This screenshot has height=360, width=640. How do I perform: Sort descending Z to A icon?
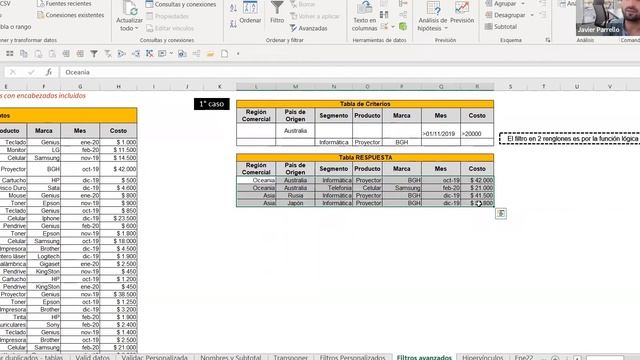click(x=233, y=24)
